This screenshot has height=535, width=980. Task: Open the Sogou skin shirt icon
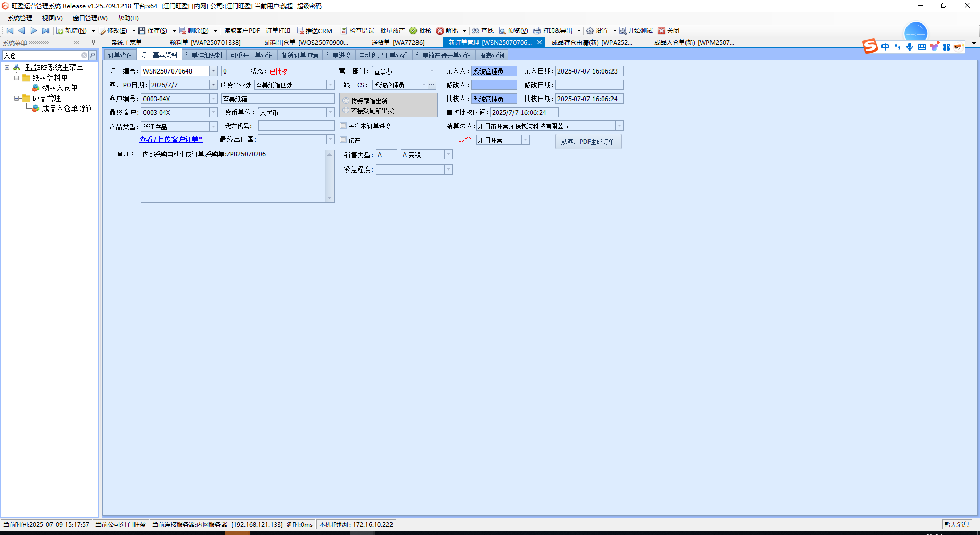(x=934, y=47)
